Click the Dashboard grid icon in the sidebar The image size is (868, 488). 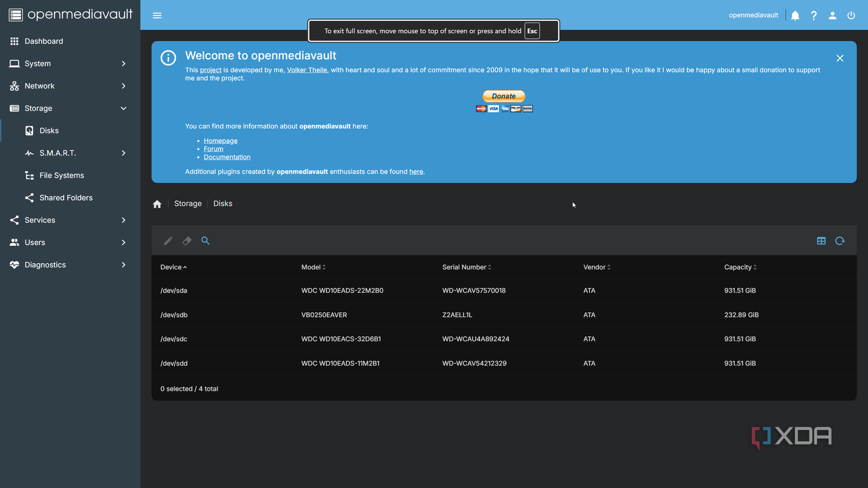[14, 41]
